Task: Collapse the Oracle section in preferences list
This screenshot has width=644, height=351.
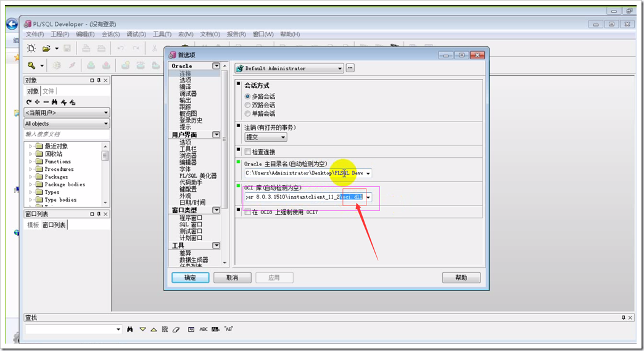Action: pos(216,65)
